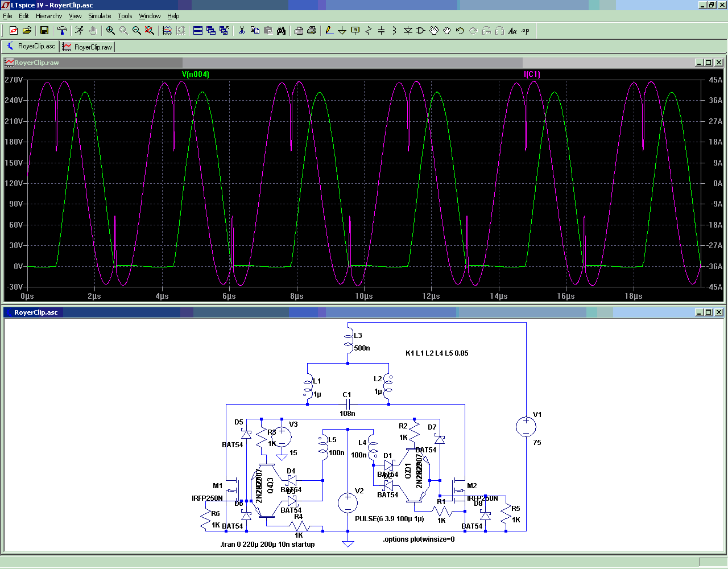Image resolution: width=728 pixels, height=569 pixels.
Task: Select the Zoom In magnifier tool
Action: point(110,31)
